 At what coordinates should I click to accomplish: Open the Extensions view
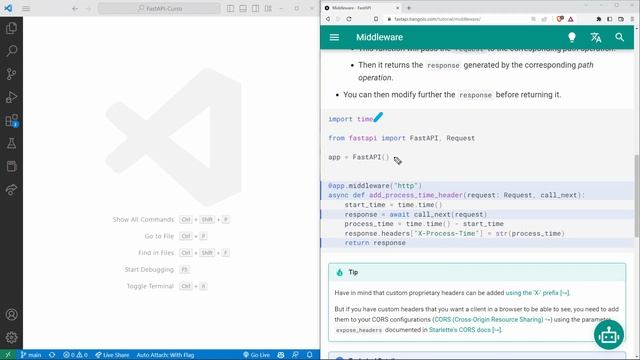(x=11, y=120)
